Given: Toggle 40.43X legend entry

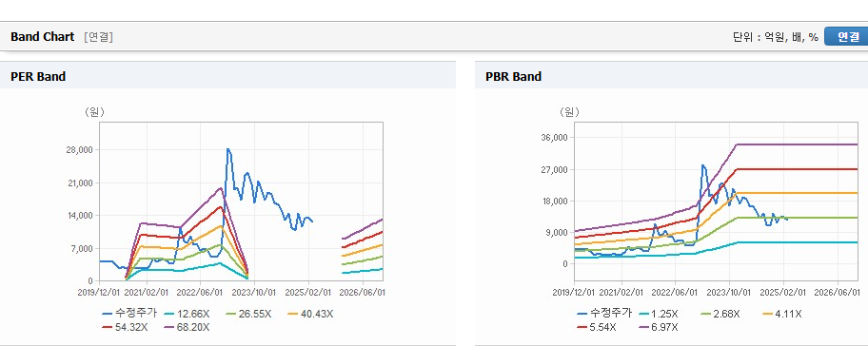Looking at the screenshot, I should point(310,314).
